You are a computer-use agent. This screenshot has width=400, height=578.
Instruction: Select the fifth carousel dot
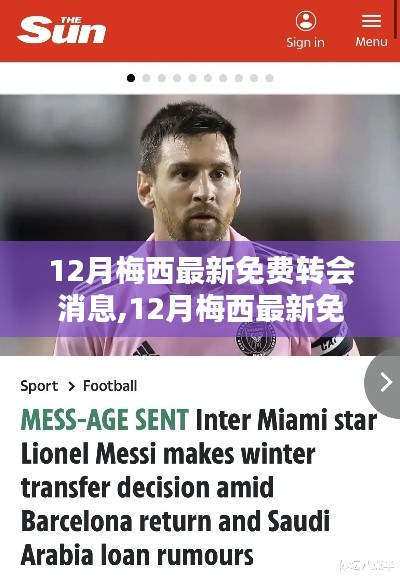pos(192,78)
